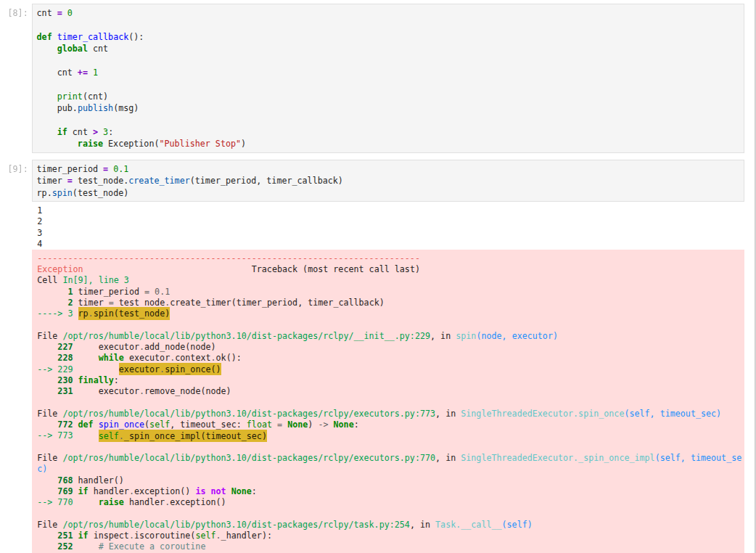Click 'Task.__call__(self)' function name

coord(484,525)
